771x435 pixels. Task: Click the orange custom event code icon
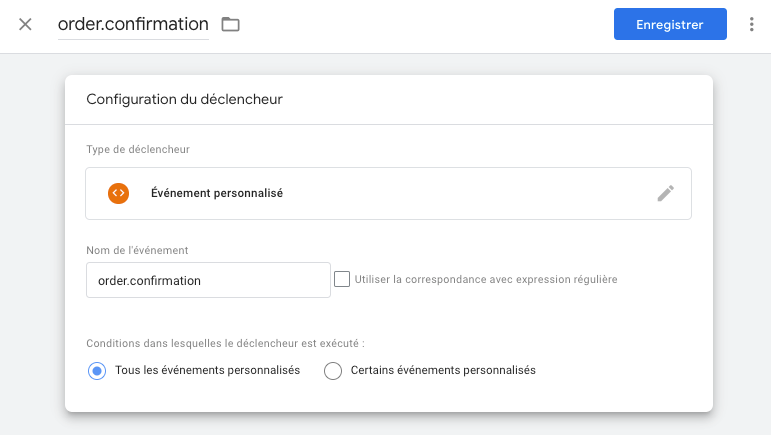(x=118, y=193)
